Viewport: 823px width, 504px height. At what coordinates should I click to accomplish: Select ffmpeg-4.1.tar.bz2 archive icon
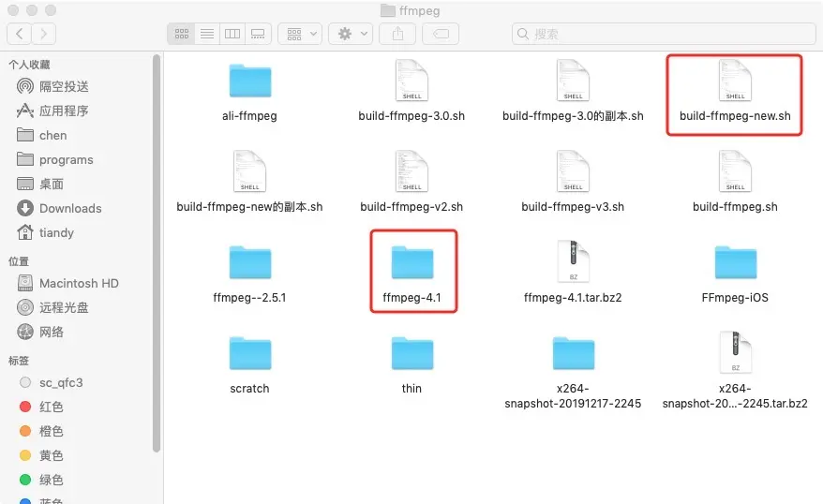tap(573, 261)
